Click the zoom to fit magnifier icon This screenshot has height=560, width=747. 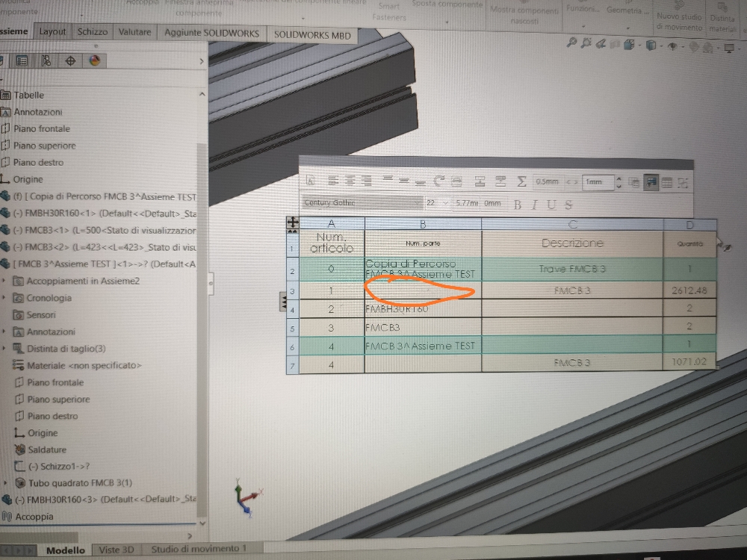tap(571, 43)
